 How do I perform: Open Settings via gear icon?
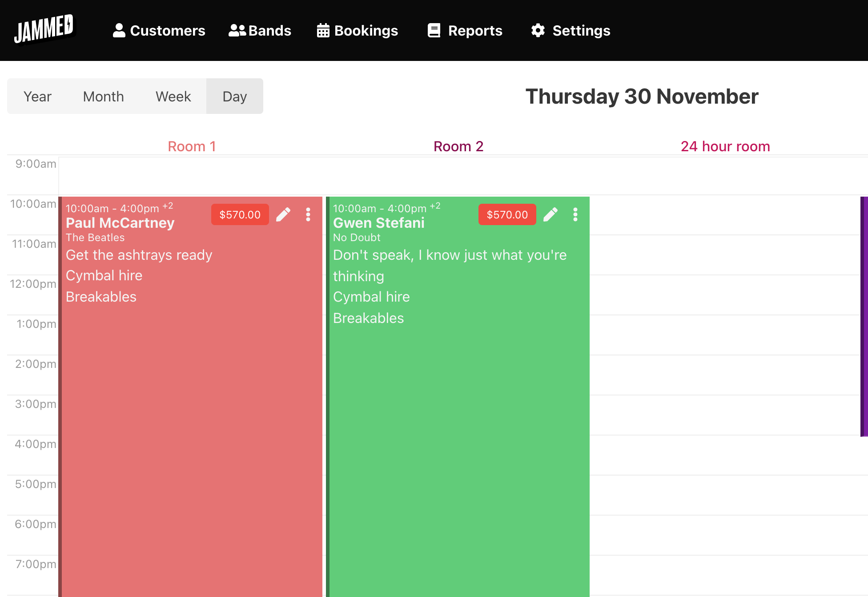pos(538,30)
